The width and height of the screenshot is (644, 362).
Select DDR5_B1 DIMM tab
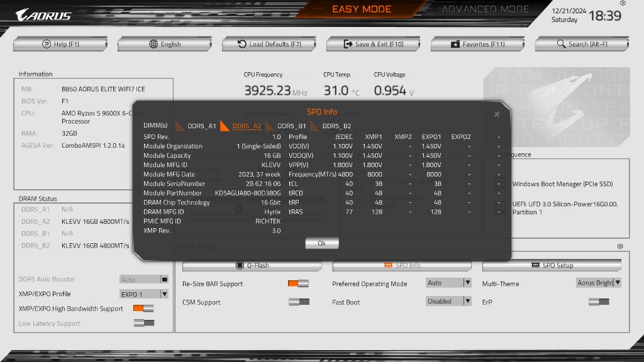tap(291, 126)
